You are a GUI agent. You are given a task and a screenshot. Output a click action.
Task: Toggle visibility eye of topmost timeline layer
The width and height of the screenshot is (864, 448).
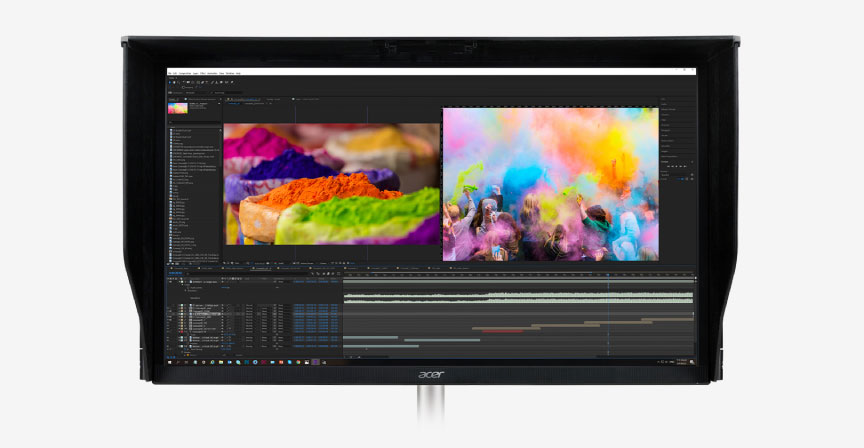point(170,282)
